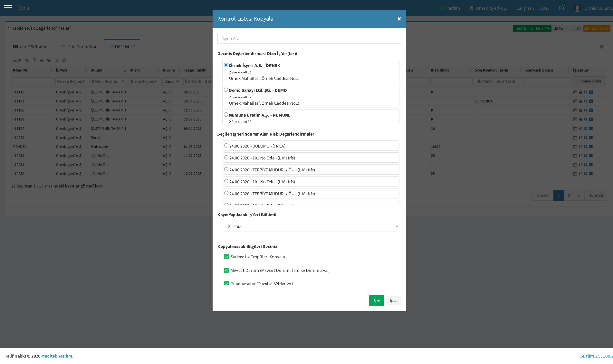Click the row count list icon showing 10

(17, 60)
